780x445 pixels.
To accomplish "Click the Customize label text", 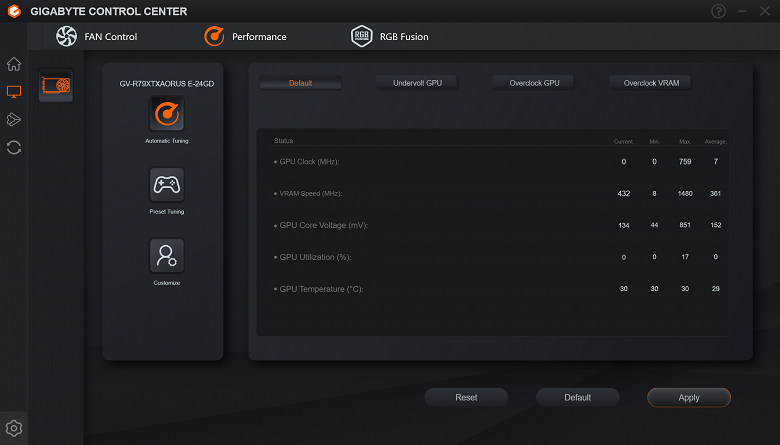I will coord(167,283).
